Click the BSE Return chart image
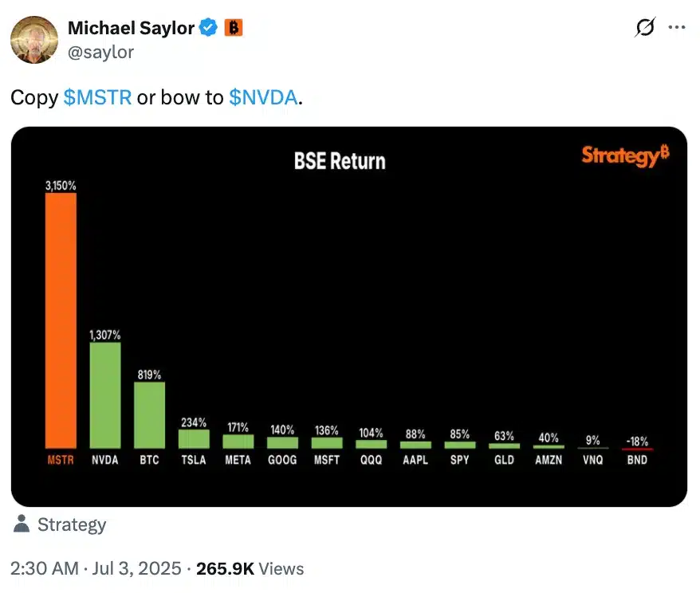The image size is (700, 593). [x=349, y=316]
